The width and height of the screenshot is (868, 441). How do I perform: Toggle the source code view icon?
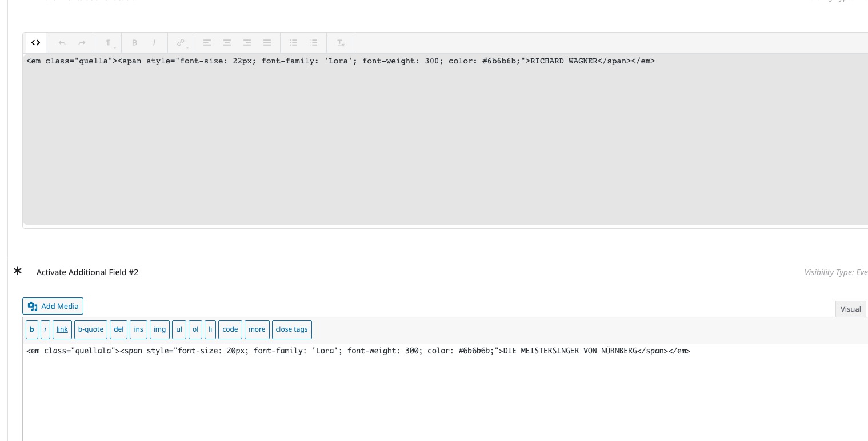pyautogui.click(x=36, y=43)
